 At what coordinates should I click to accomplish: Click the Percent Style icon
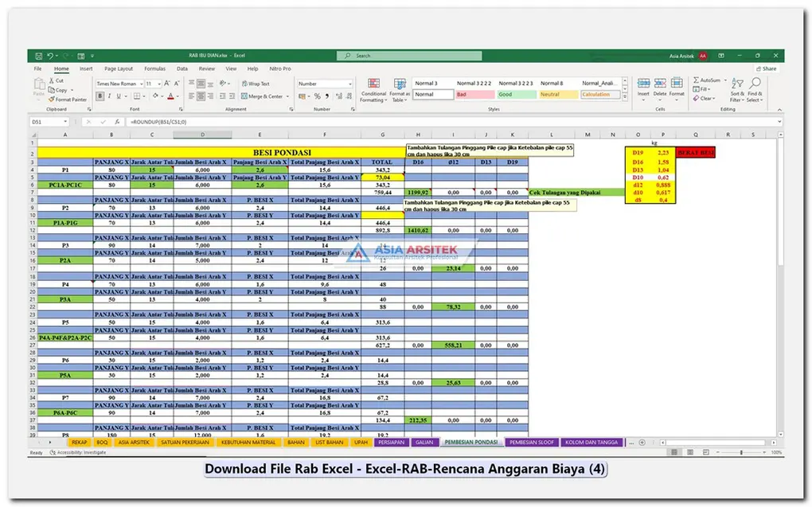(317, 96)
